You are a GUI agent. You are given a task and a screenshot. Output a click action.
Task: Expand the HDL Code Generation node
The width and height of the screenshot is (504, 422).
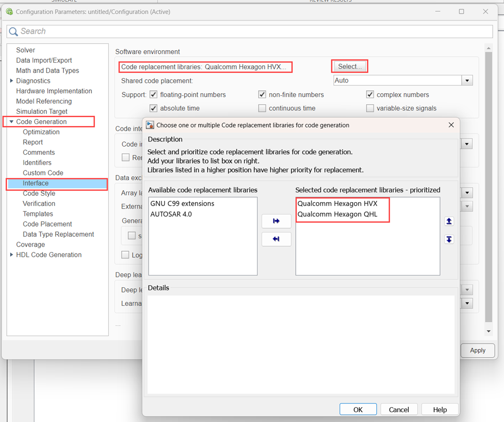click(x=12, y=254)
